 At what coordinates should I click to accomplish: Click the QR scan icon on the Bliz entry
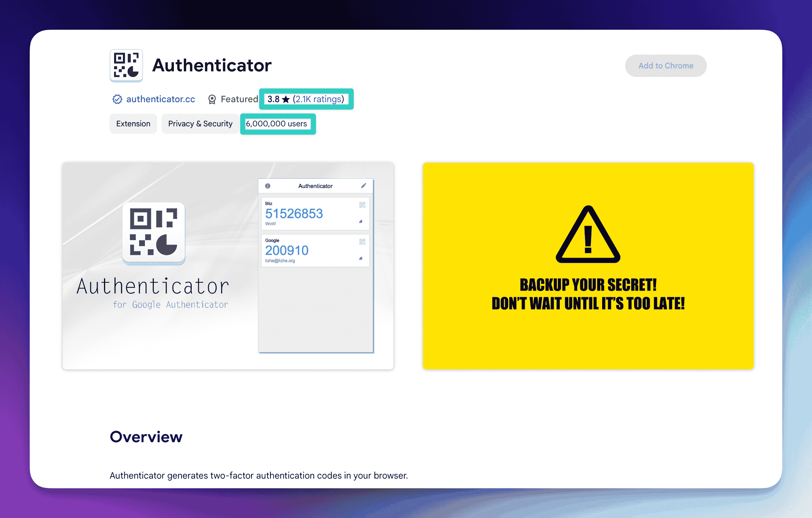(362, 205)
